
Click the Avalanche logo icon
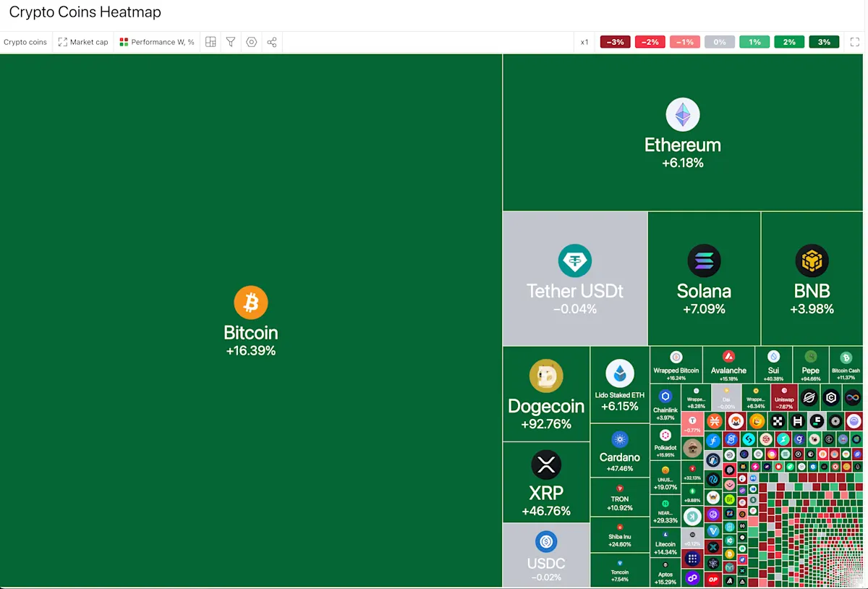(x=728, y=357)
